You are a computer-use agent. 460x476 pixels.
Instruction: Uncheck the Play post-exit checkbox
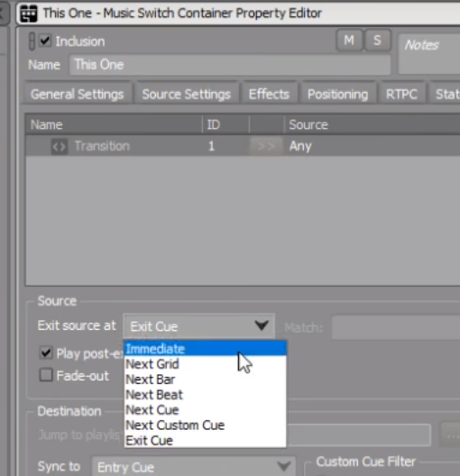point(46,352)
